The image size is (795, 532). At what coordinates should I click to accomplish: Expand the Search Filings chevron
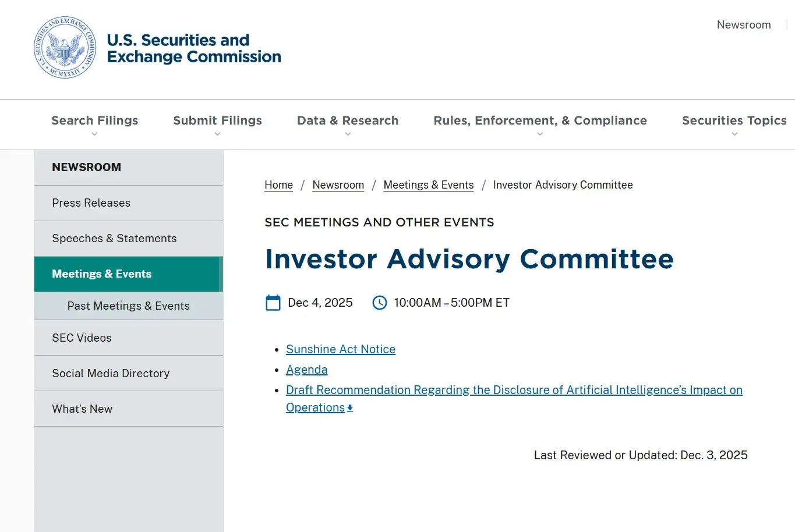coord(94,134)
